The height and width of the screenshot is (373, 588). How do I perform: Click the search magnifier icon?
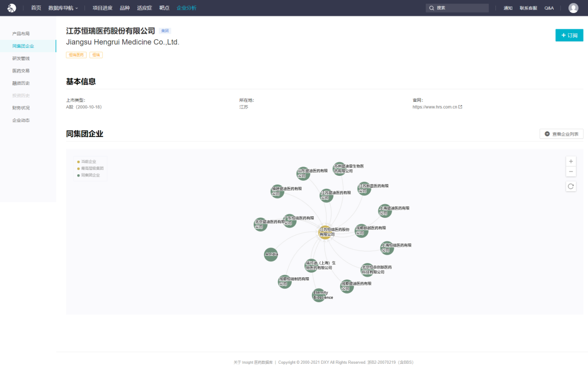point(432,8)
